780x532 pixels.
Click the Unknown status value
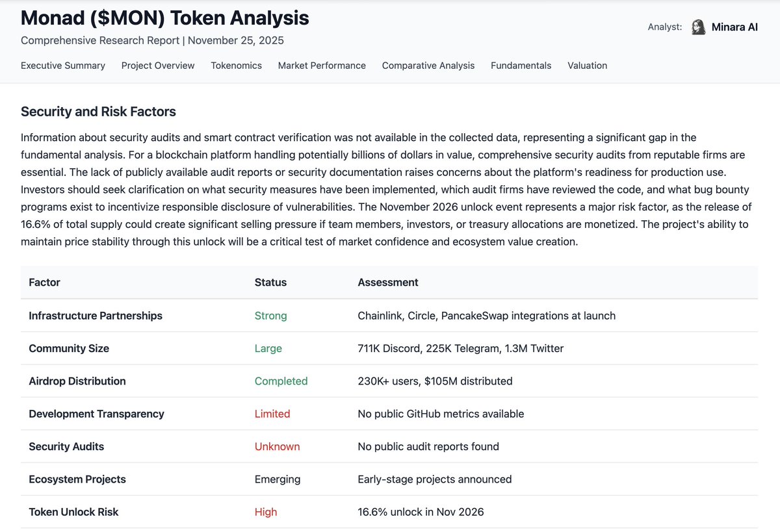[x=277, y=446]
